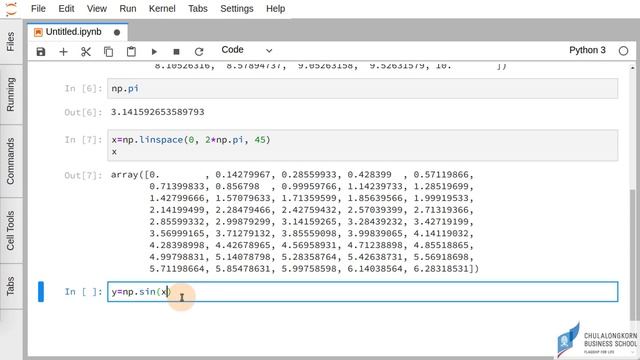Open the Edit menu
The width and height of the screenshot is (640, 360).
[x=66, y=9]
